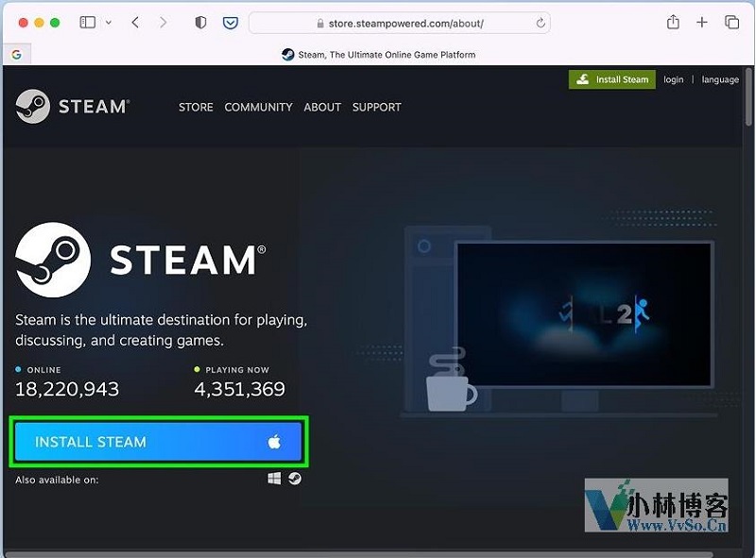Screen dimensions: 756x558
Task: Select the pinned Google tab
Action: click(x=17, y=55)
